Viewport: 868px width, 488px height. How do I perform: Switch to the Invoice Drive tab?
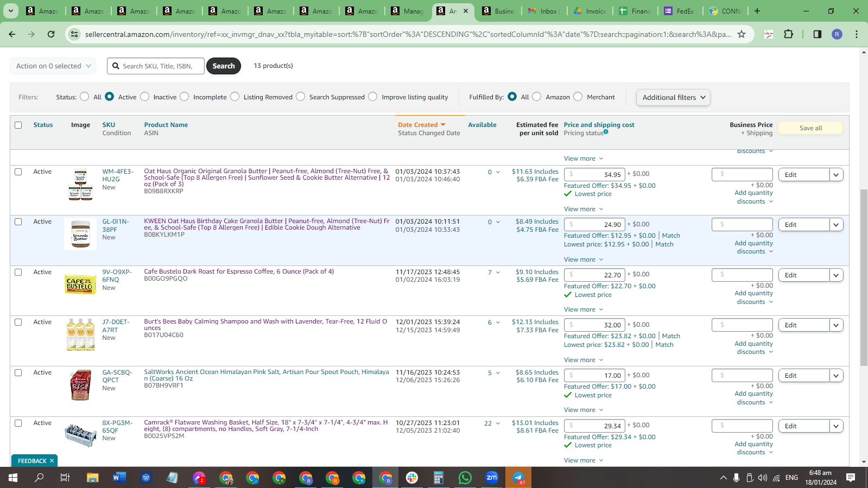click(590, 11)
